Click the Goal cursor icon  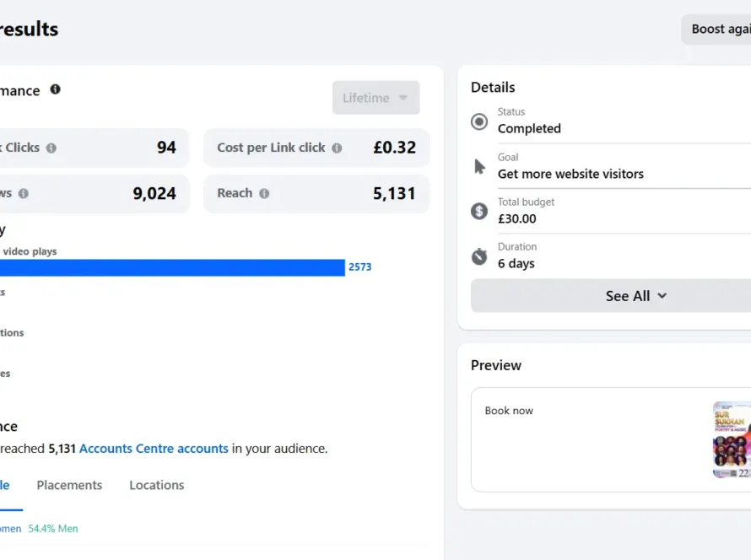[479, 166]
